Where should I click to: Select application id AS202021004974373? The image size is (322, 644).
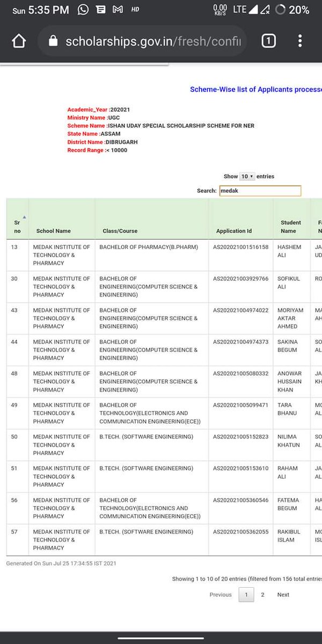point(241,342)
